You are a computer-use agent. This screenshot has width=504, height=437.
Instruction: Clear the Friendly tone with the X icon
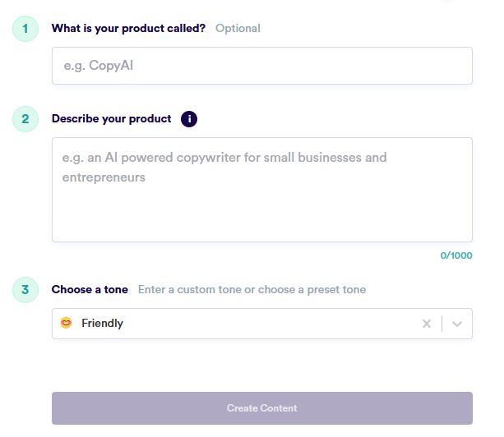tap(427, 324)
